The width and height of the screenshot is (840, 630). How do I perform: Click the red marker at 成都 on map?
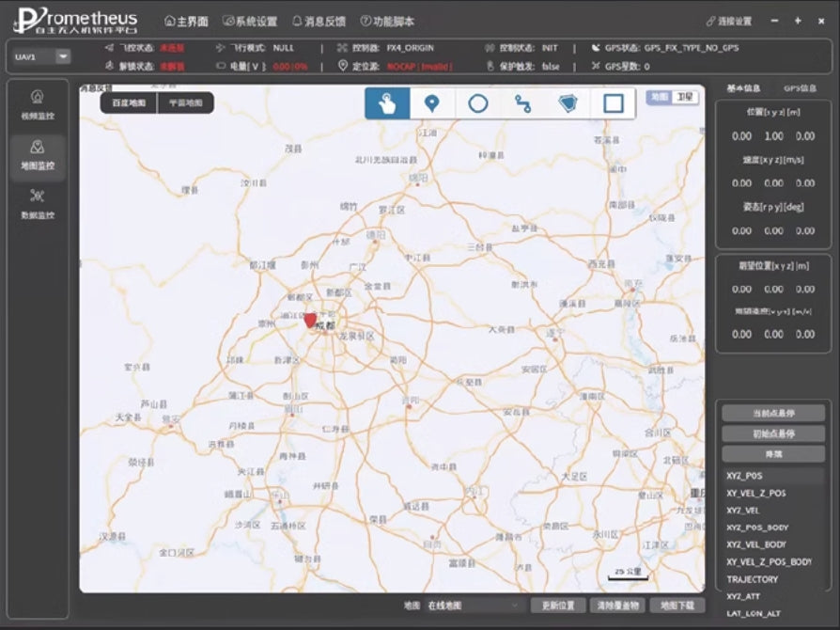(310, 321)
